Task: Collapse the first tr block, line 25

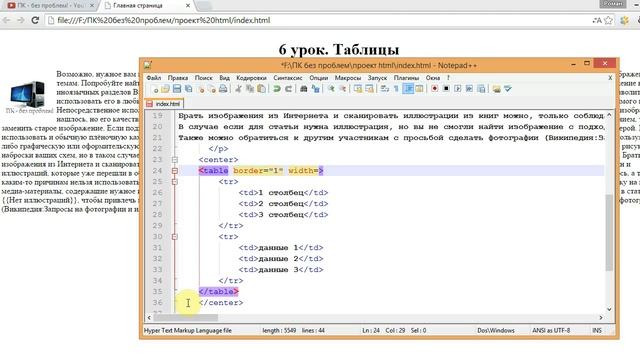Action: pos(175,182)
